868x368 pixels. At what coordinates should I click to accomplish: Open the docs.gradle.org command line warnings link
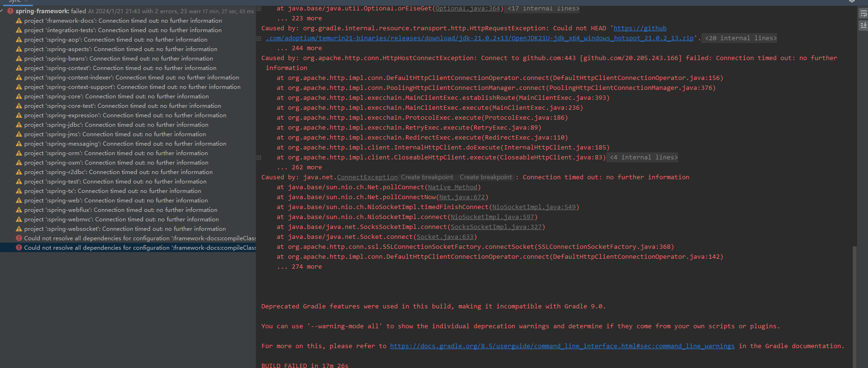pyautogui.click(x=562, y=346)
